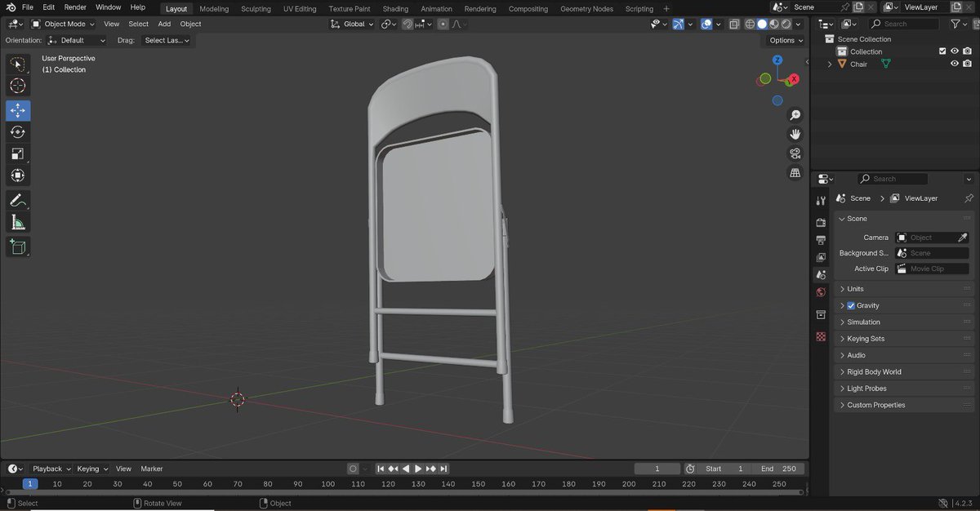
Task: Open the World properties tab
Action: (x=821, y=292)
